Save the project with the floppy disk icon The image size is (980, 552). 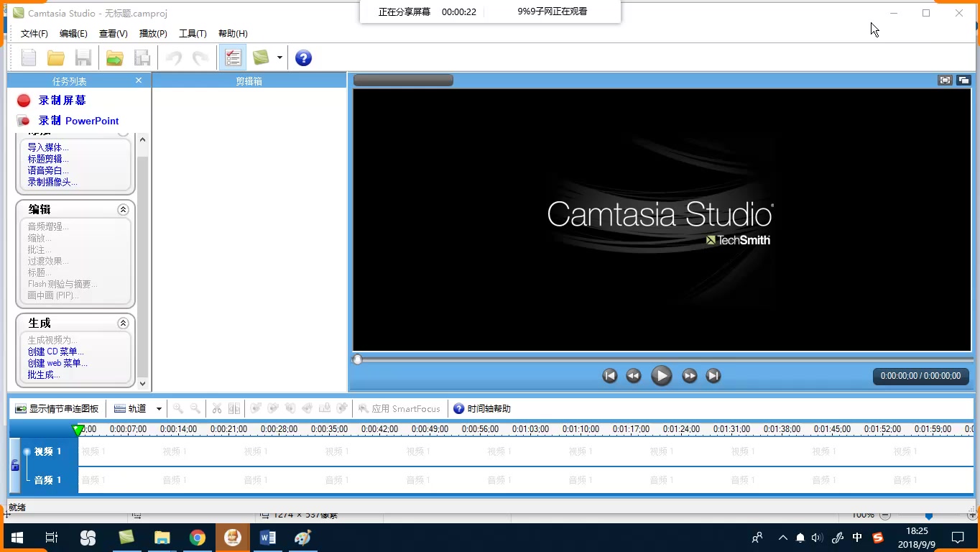coord(83,58)
